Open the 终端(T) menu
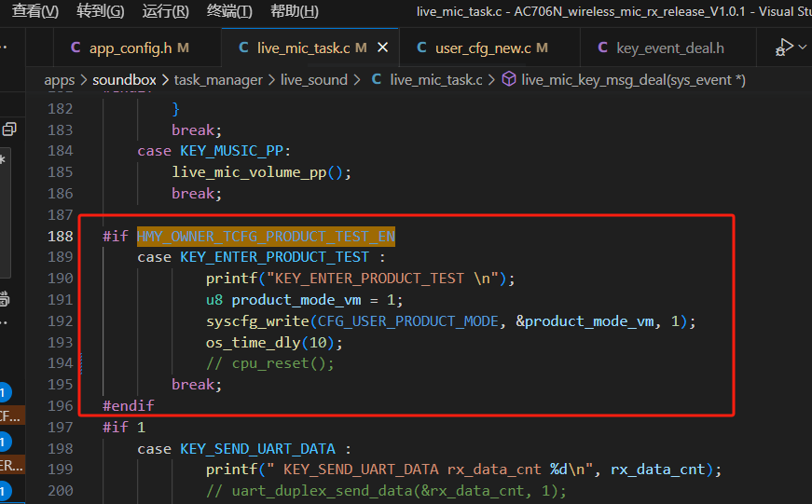Screen dimensions: 812x504 tap(229, 11)
